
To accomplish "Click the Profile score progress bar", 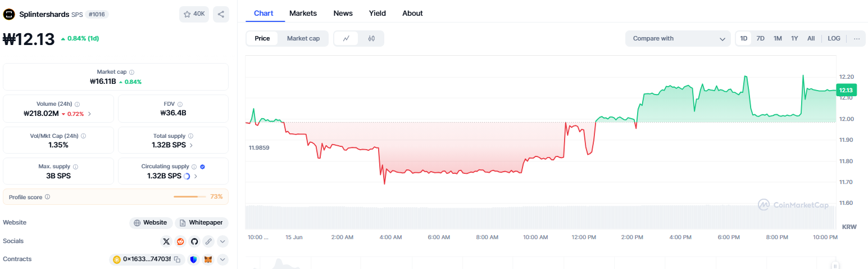I will 190,197.
